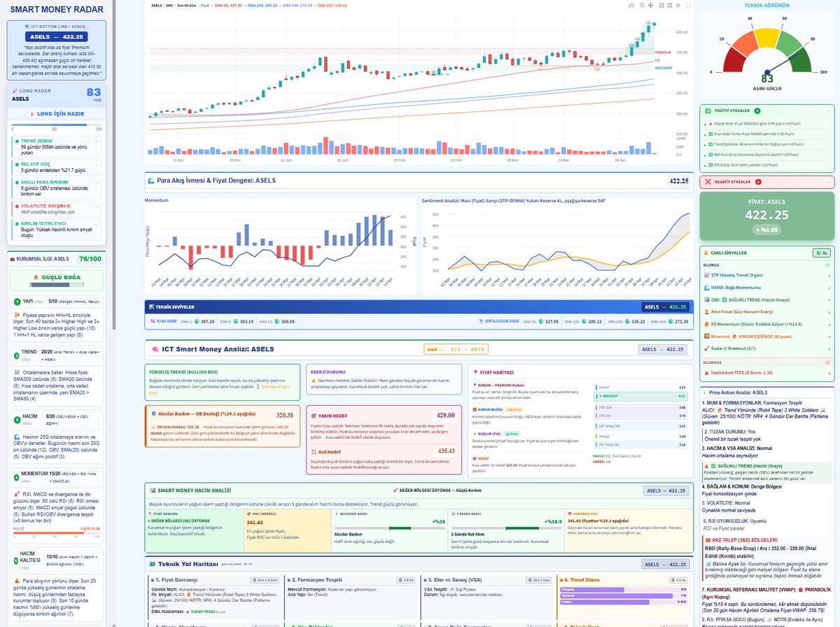Click the chart fullscreen icon
The image size is (840, 627).
[x=688, y=5]
